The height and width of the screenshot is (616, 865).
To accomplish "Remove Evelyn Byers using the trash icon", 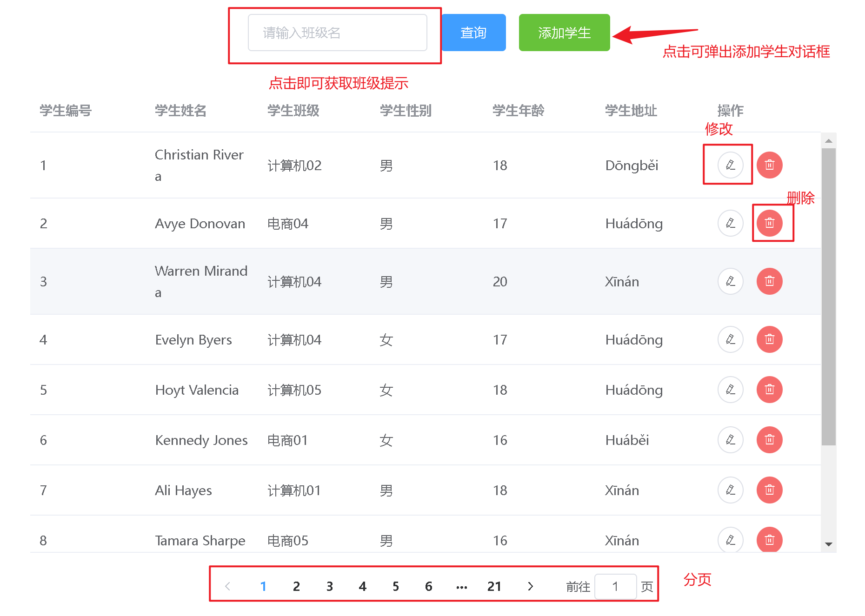I will (x=769, y=339).
